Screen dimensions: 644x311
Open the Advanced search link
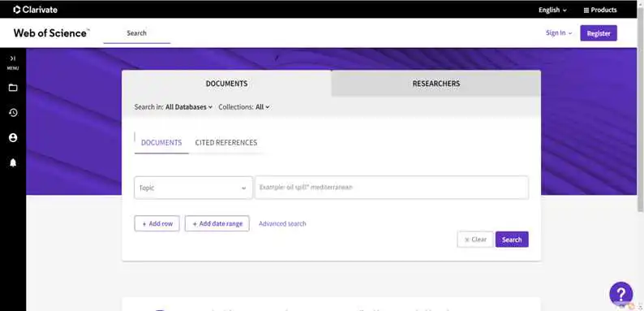pyautogui.click(x=282, y=223)
